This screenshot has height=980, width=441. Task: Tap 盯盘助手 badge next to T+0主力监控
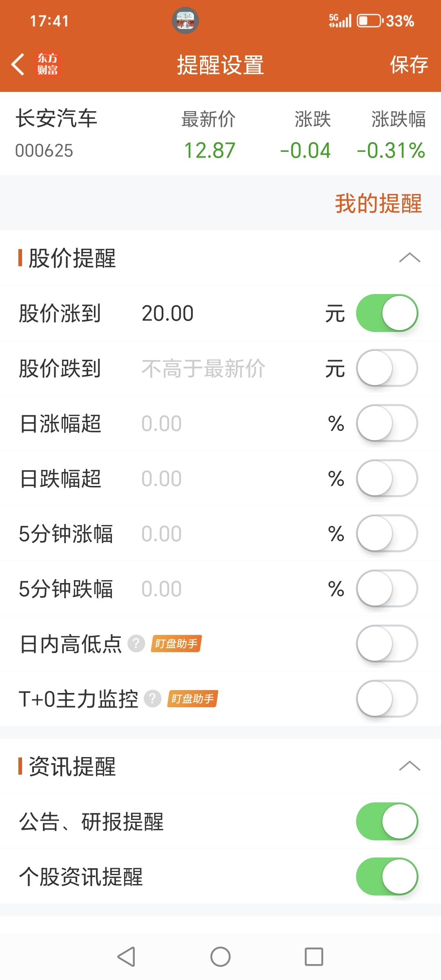(192, 699)
